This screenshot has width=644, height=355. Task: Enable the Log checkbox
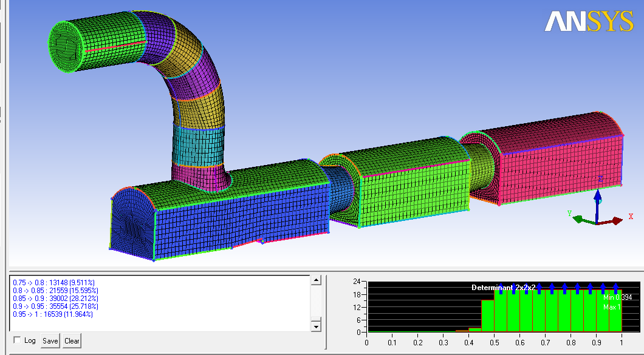tap(17, 340)
